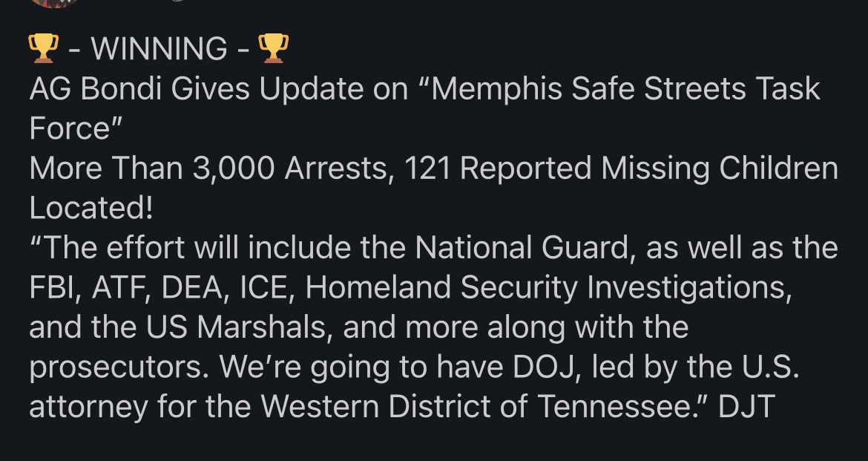Click the trophy emoji after WINNING
This screenshot has width=868, height=461.
coord(272,49)
